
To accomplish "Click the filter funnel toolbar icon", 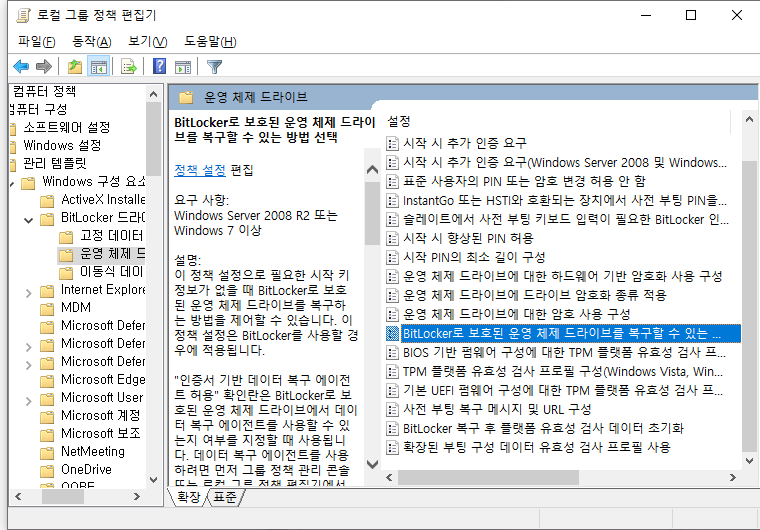I will pyautogui.click(x=214, y=66).
